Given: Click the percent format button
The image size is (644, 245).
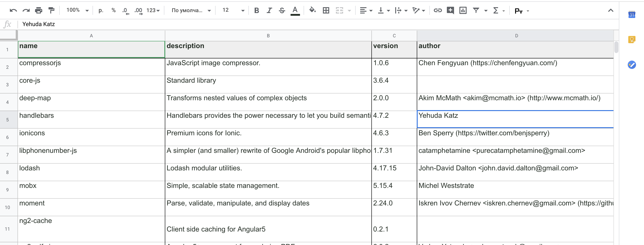Looking at the screenshot, I should (x=113, y=11).
